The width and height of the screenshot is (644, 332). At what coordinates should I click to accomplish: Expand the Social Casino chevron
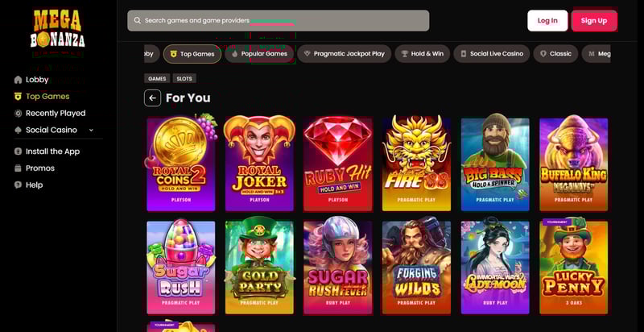click(x=91, y=131)
